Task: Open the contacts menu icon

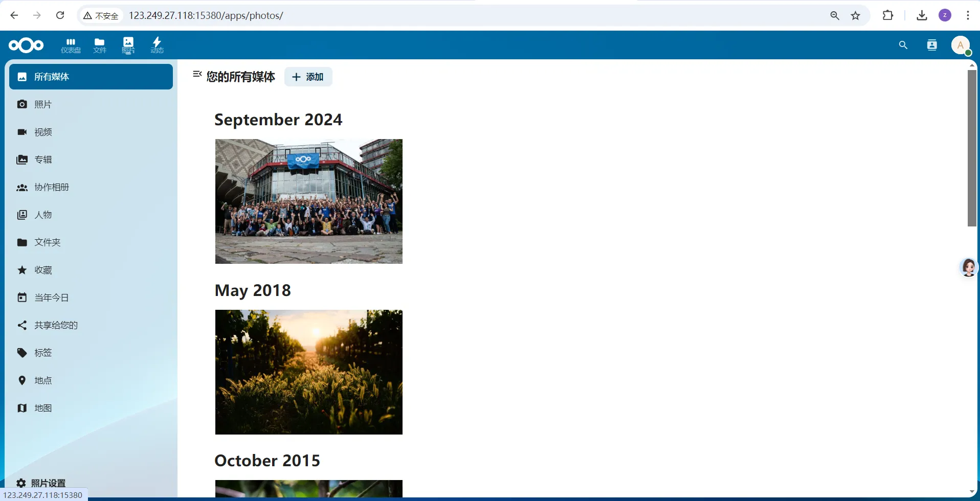Action: tap(932, 45)
